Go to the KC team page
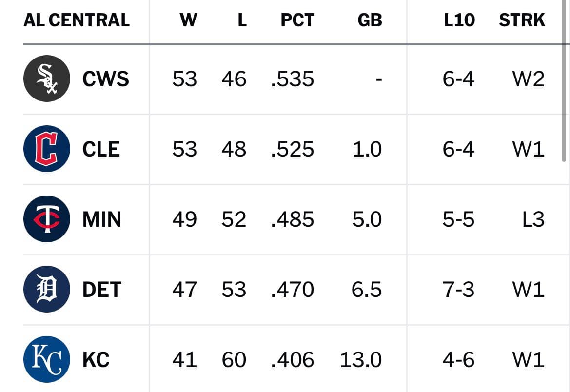This screenshot has height=392, width=570. coord(96,360)
